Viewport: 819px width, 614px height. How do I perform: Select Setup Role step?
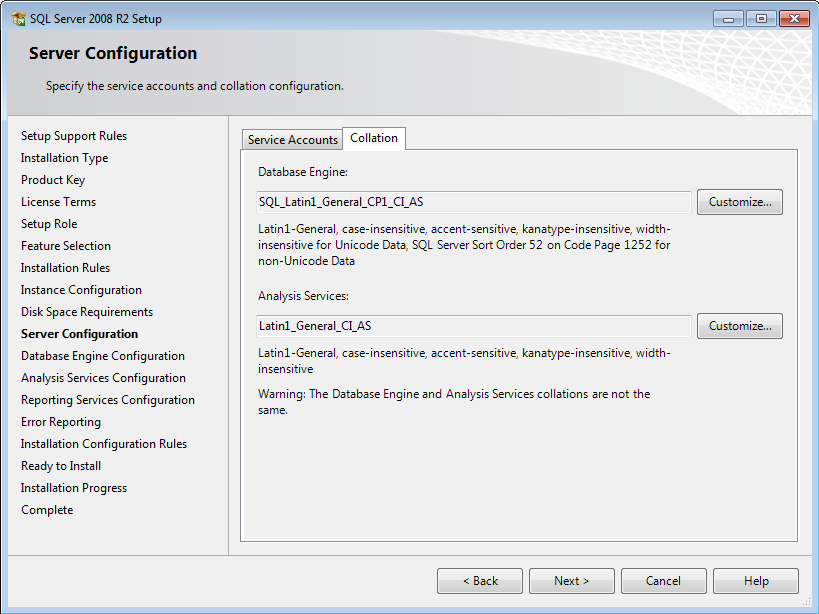point(49,223)
